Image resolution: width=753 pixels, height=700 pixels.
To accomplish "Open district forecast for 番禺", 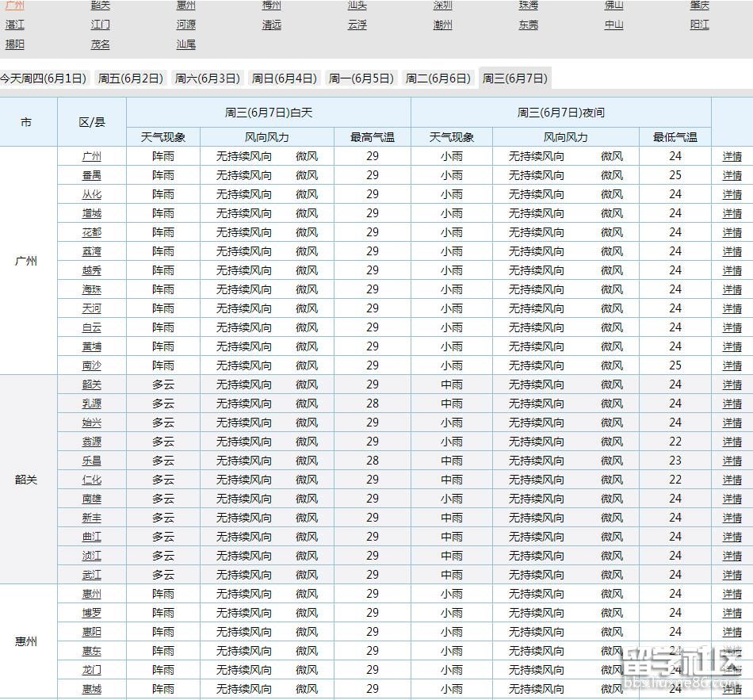I will (93, 175).
